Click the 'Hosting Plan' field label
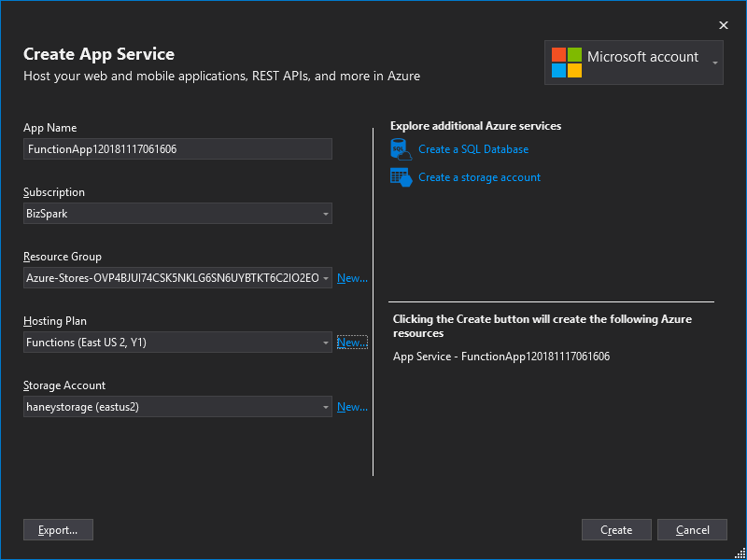The image size is (747, 560). pos(55,321)
